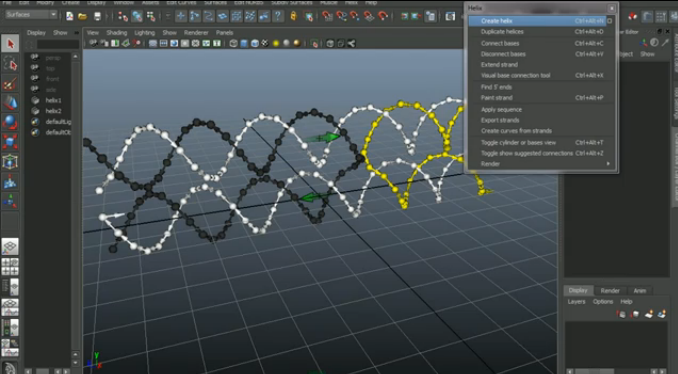Switch to single perspective view layout

tap(10, 247)
